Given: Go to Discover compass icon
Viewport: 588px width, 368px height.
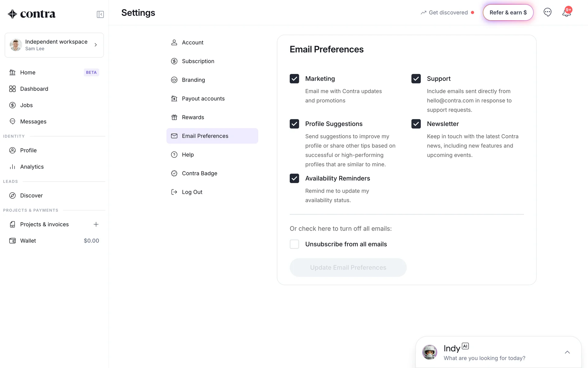Looking at the screenshot, I should pyautogui.click(x=13, y=196).
